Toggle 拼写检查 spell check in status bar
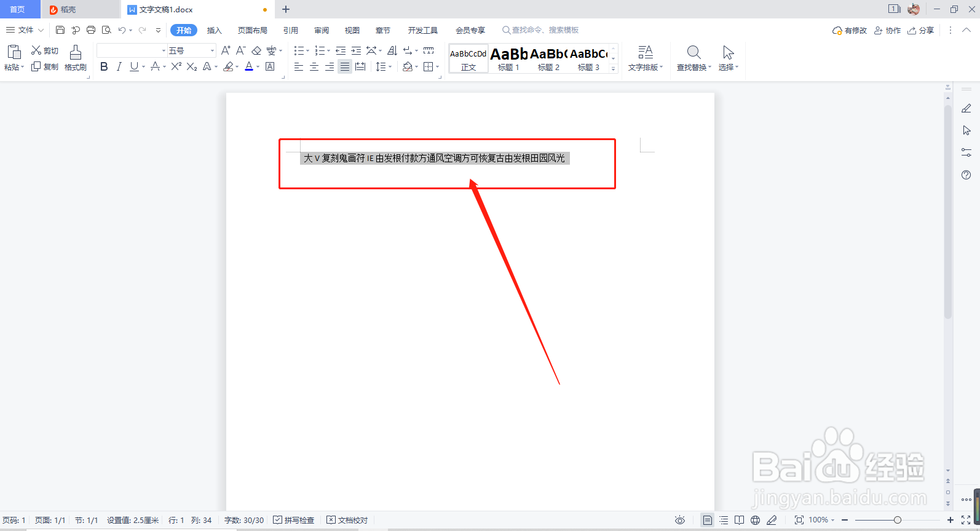The image size is (980, 531). (294, 520)
